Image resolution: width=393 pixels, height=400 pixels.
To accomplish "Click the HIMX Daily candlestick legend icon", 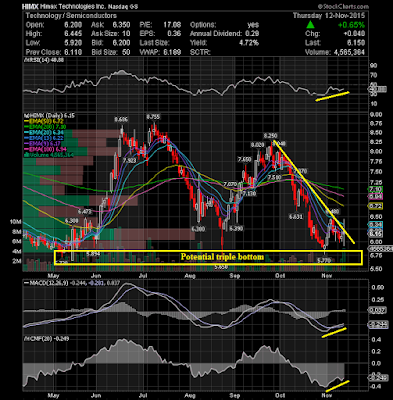I will point(25,116).
